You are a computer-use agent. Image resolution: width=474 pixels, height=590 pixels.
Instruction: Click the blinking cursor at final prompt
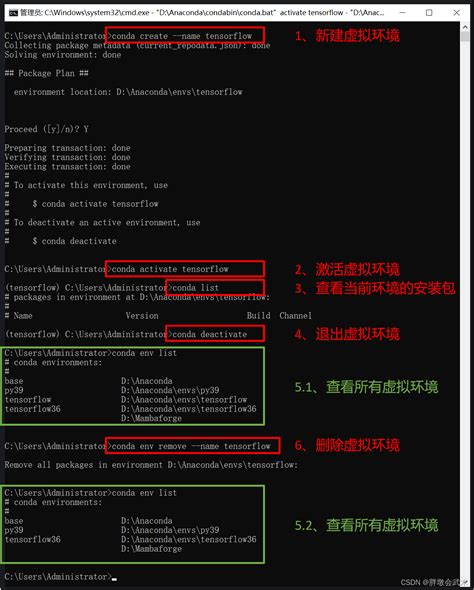click(x=114, y=579)
